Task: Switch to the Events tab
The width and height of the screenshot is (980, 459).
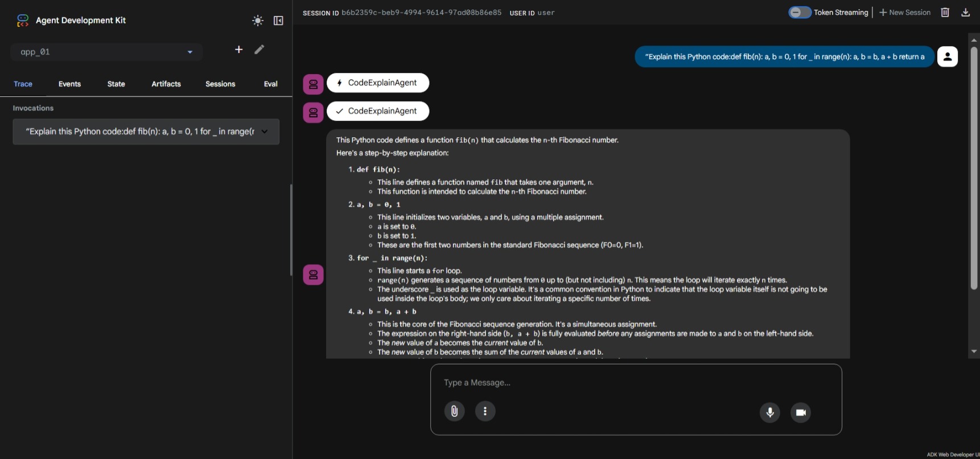Action: [69, 84]
